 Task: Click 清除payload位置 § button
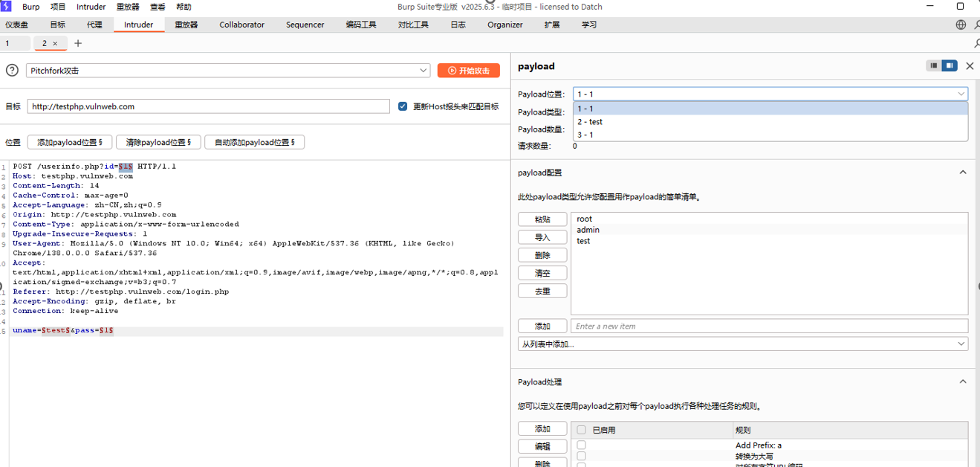click(158, 142)
